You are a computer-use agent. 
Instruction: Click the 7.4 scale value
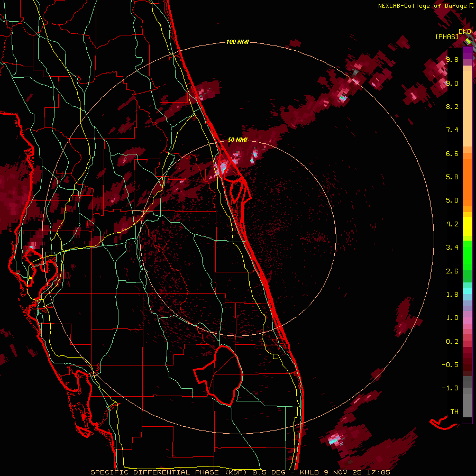click(452, 130)
